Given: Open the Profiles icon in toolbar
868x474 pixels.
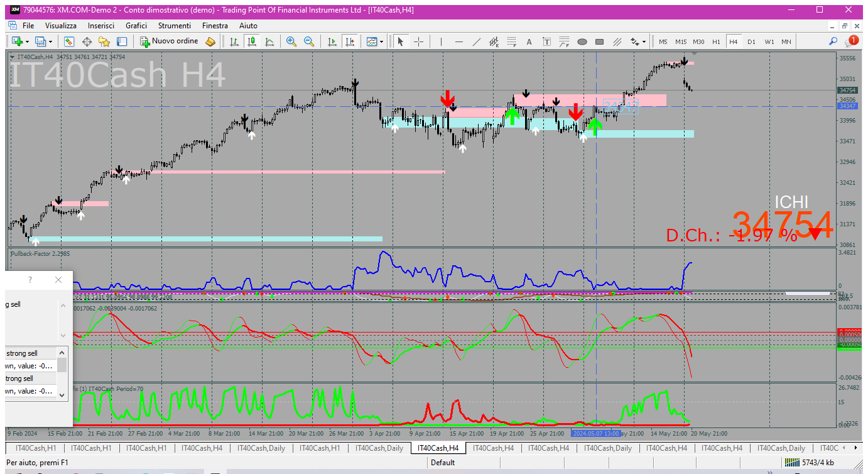Looking at the screenshot, I should pos(40,41).
